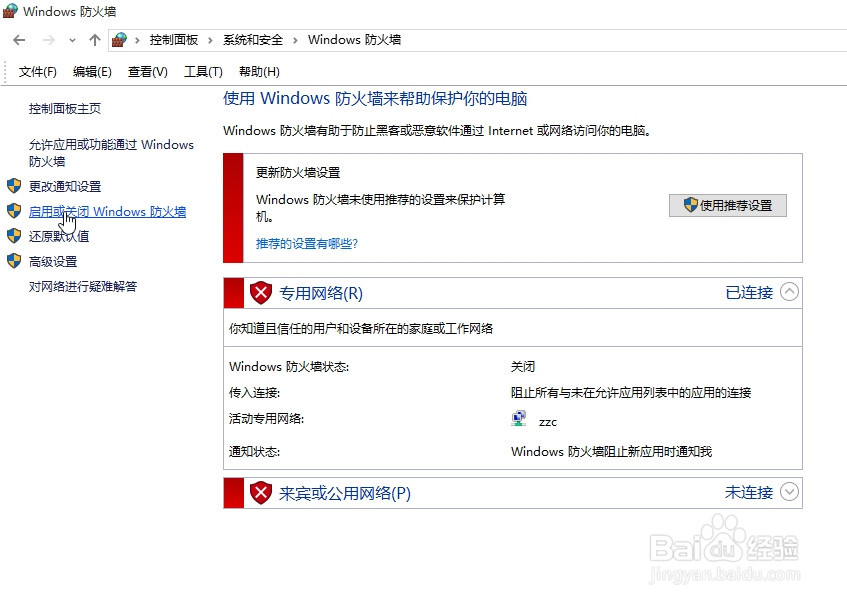Collapse the 专用网络(R) section chevron
Image resolution: width=847 pixels, height=604 pixels.
pyautogui.click(x=789, y=292)
